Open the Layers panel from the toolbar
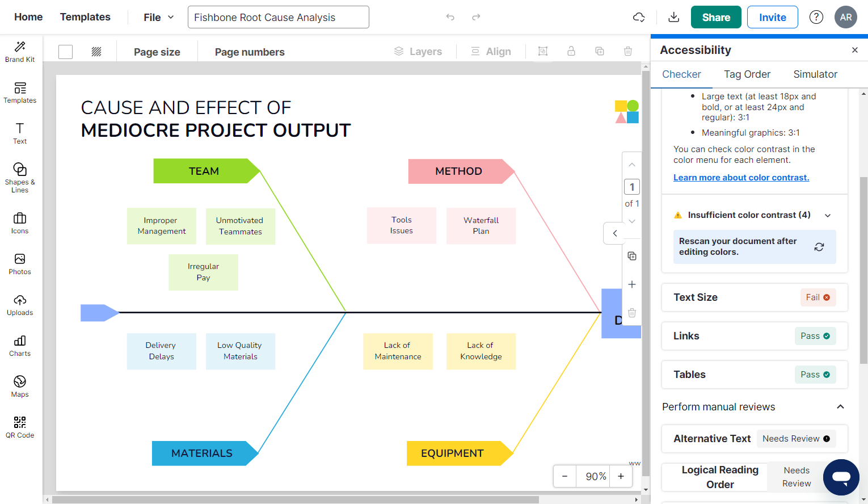Image resolution: width=868 pixels, height=504 pixels. tap(419, 51)
